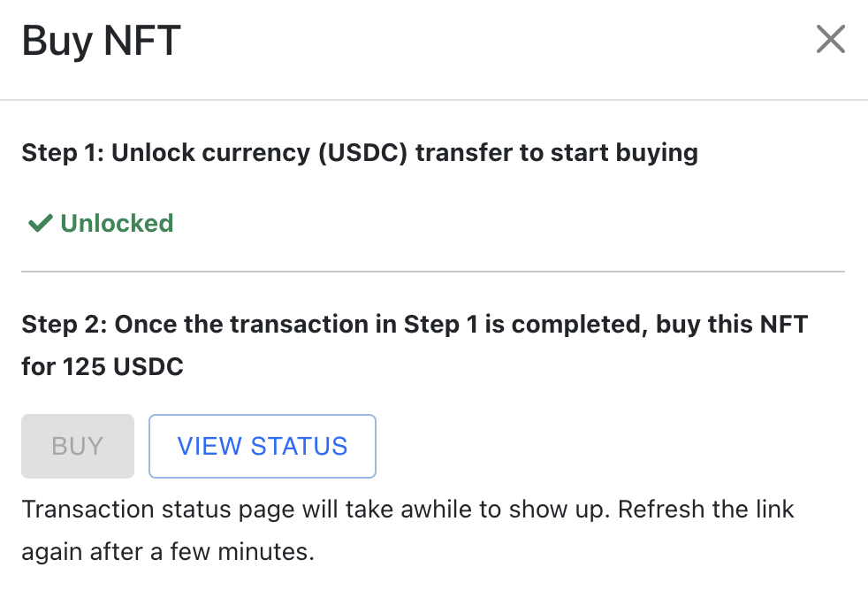
Task: Click the green checkmark icon
Action: (x=40, y=224)
